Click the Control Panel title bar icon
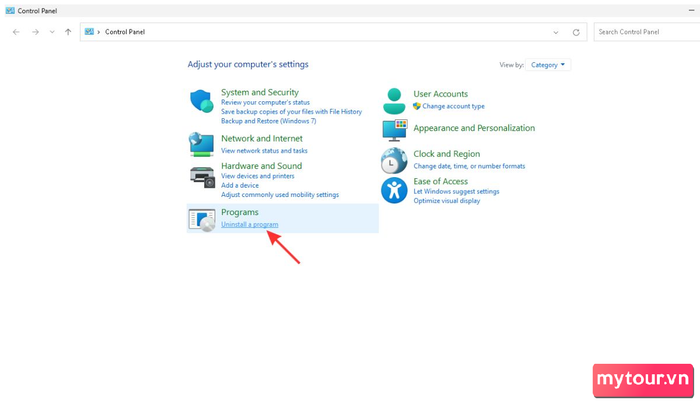This screenshot has height=405, width=700. (x=10, y=10)
